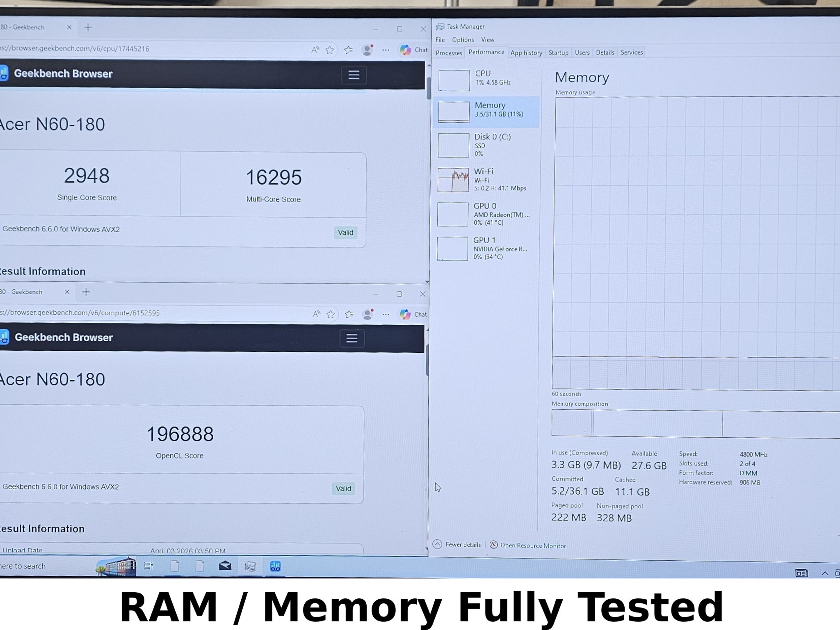Open a new tab in the compute/6152595 browser window
Screen dimensions: 840x630
point(86,292)
